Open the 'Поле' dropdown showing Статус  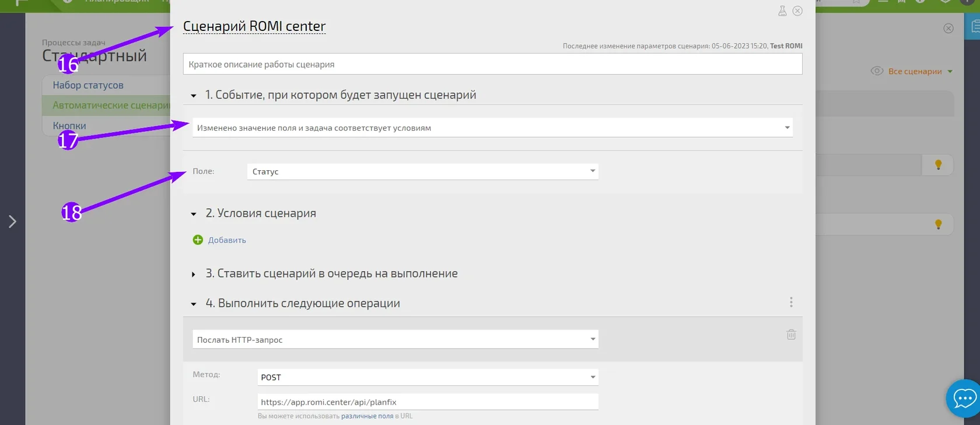coord(423,171)
